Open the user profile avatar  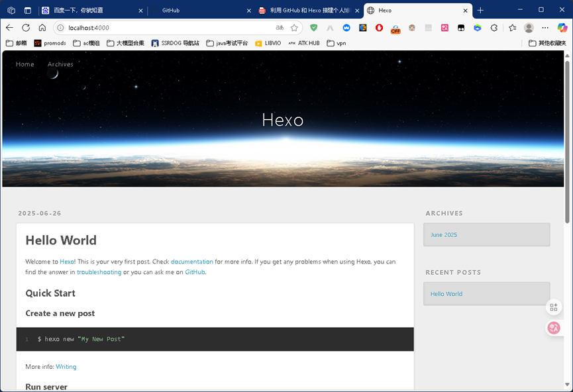pos(529,28)
